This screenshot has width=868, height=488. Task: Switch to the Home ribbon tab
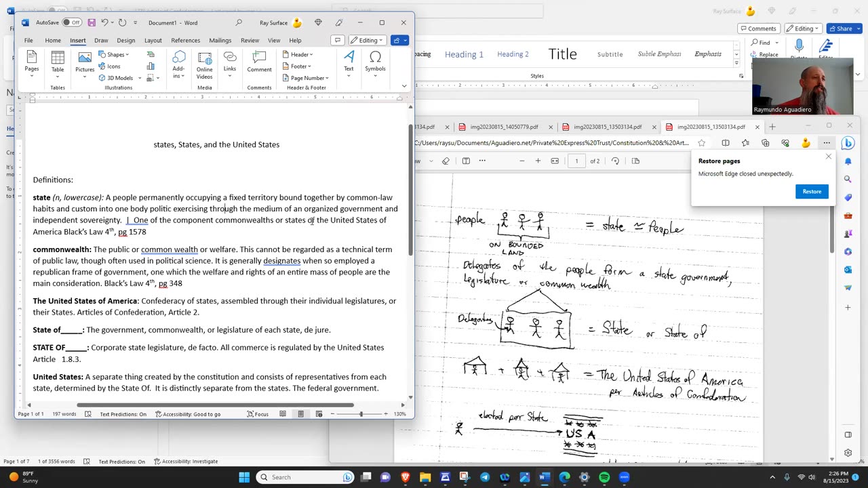pos(53,41)
